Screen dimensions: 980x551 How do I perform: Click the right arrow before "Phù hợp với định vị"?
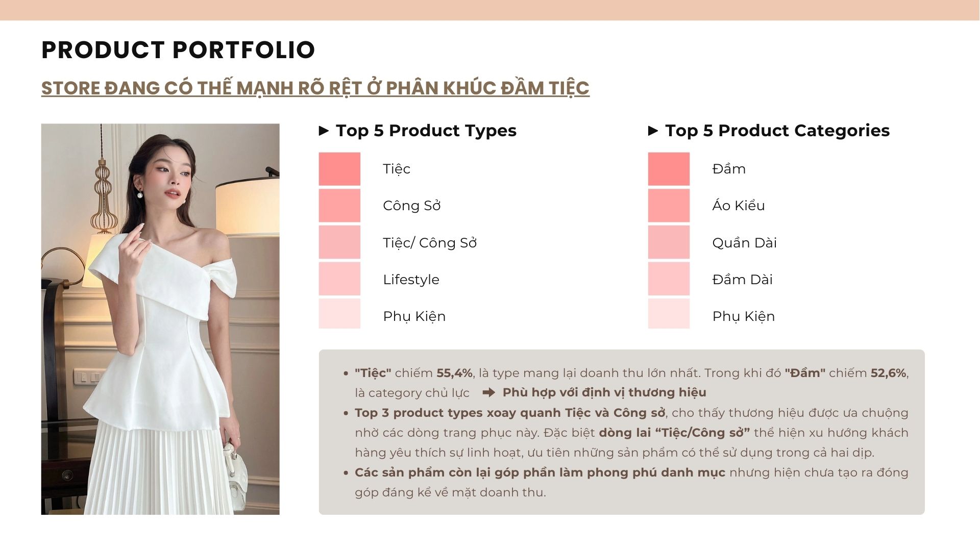[488, 392]
